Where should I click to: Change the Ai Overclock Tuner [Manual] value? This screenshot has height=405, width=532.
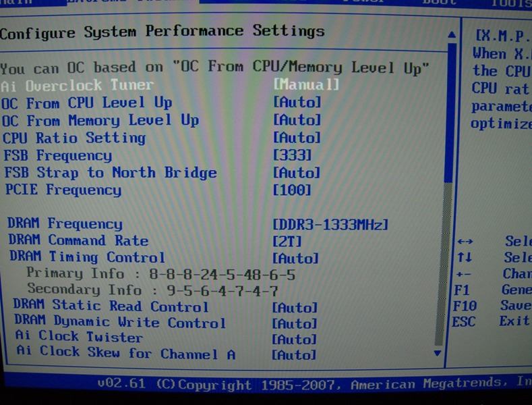click(306, 84)
